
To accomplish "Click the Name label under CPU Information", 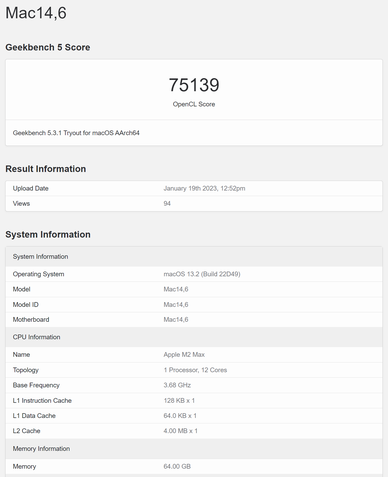I will tap(21, 355).
